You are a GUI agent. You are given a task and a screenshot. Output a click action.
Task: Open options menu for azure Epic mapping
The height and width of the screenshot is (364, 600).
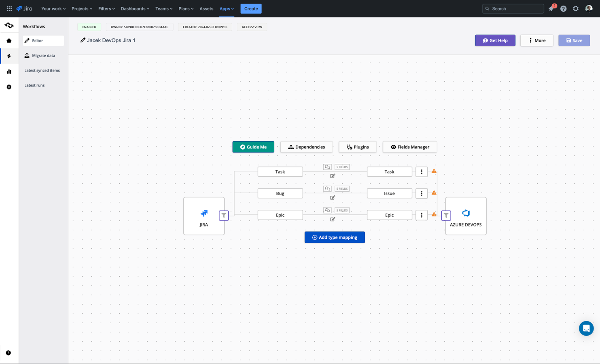(422, 215)
